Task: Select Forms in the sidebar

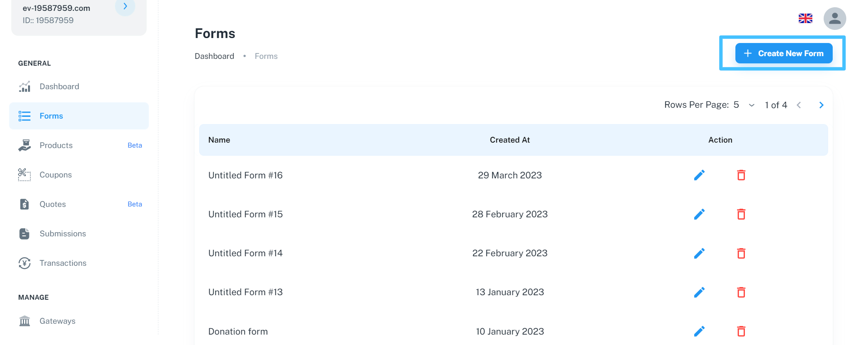Action: (x=79, y=116)
